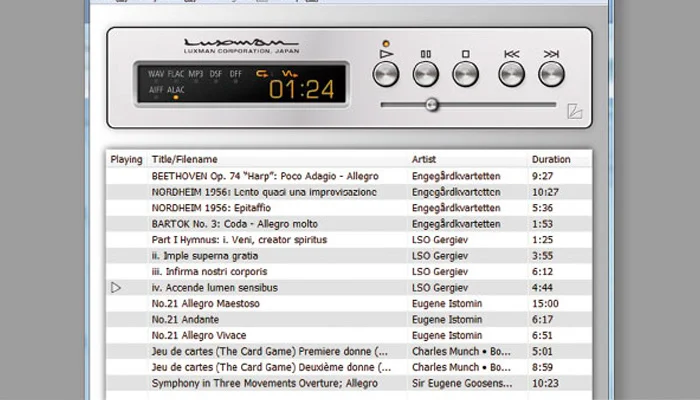
Task: Click the seek slider knob
Action: [x=431, y=104]
